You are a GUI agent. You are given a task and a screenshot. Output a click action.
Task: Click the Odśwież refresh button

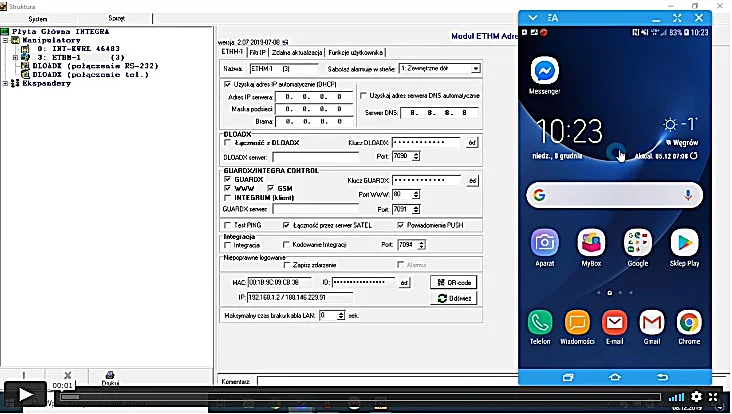(453, 298)
